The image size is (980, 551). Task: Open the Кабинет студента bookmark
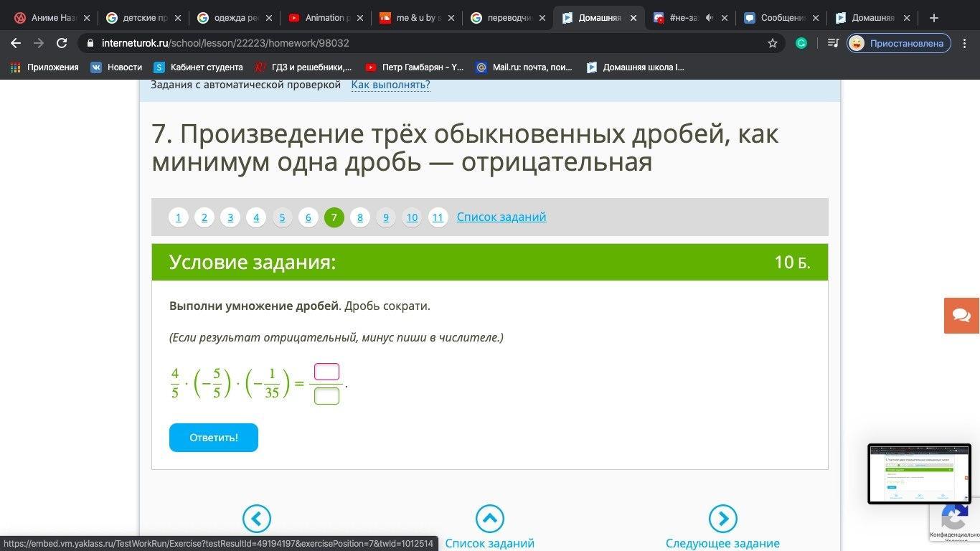[199, 67]
